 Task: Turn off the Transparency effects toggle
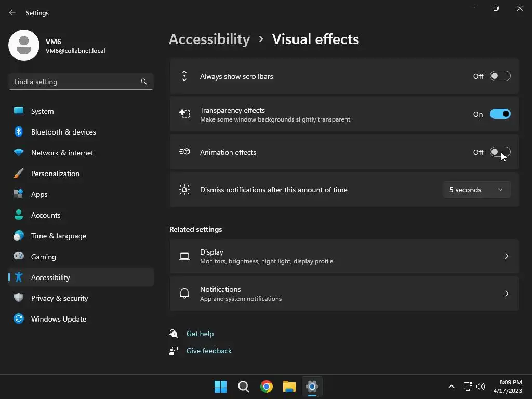coord(500,114)
